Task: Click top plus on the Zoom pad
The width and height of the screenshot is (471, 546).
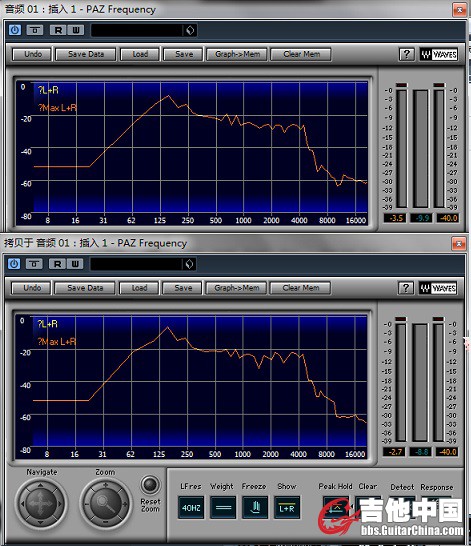Action: pos(105,485)
